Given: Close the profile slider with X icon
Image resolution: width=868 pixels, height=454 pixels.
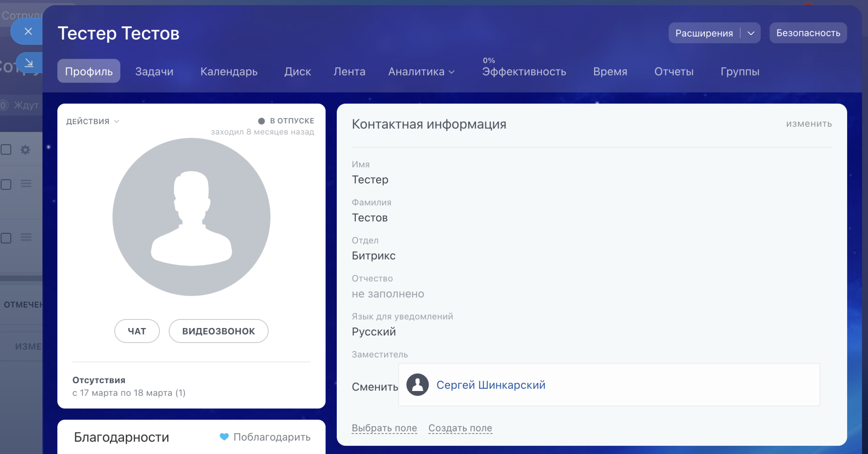Looking at the screenshot, I should click(x=28, y=31).
